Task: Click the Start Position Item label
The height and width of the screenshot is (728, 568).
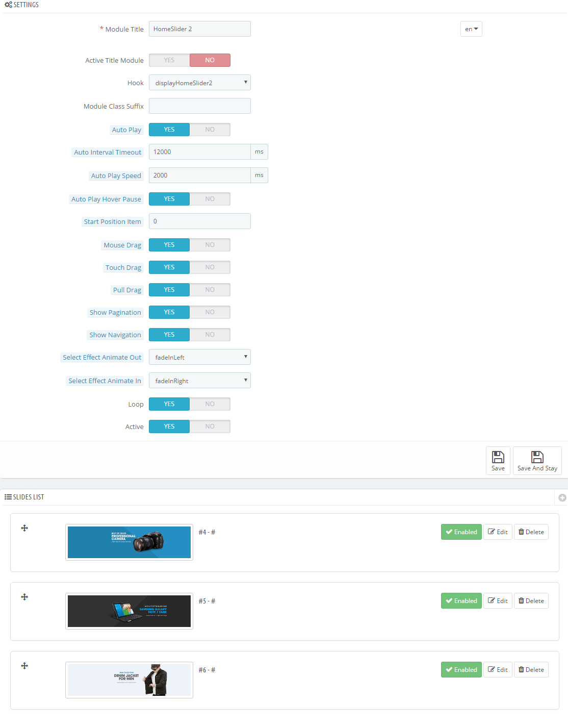Action: [x=113, y=221]
